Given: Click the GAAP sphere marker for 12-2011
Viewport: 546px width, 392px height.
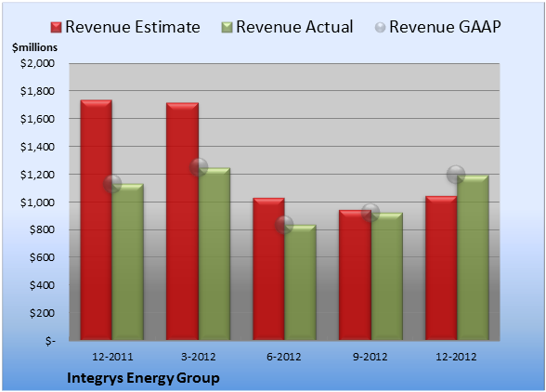Looking at the screenshot, I should coord(112,184).
